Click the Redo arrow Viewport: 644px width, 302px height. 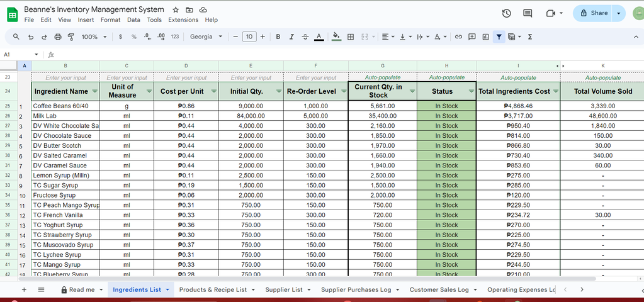click(x=44, y=37)
